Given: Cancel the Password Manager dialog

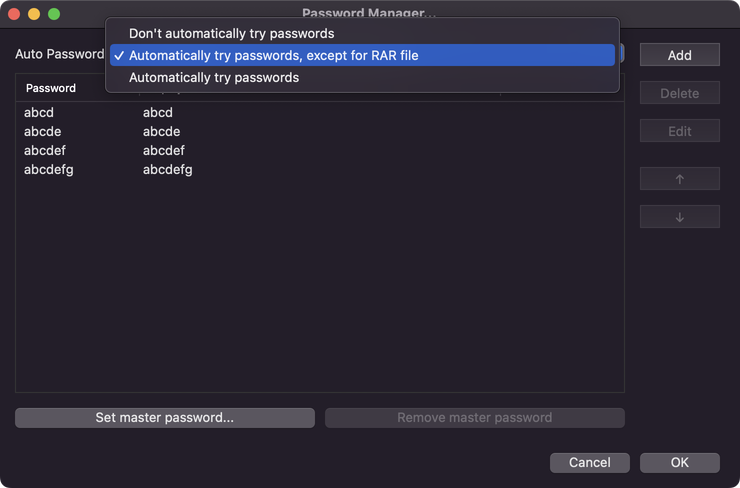Looking at the screenshot, I should (589, 462).
